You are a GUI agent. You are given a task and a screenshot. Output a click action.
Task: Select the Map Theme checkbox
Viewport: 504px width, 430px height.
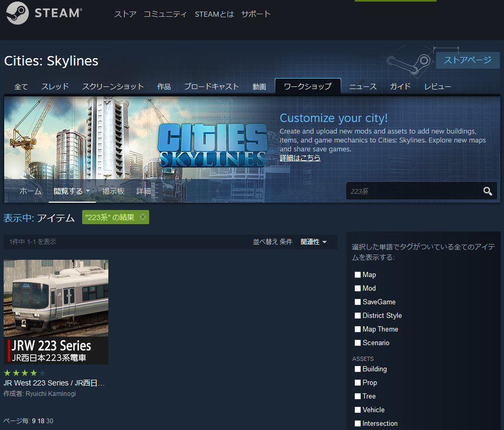point(357,329)
